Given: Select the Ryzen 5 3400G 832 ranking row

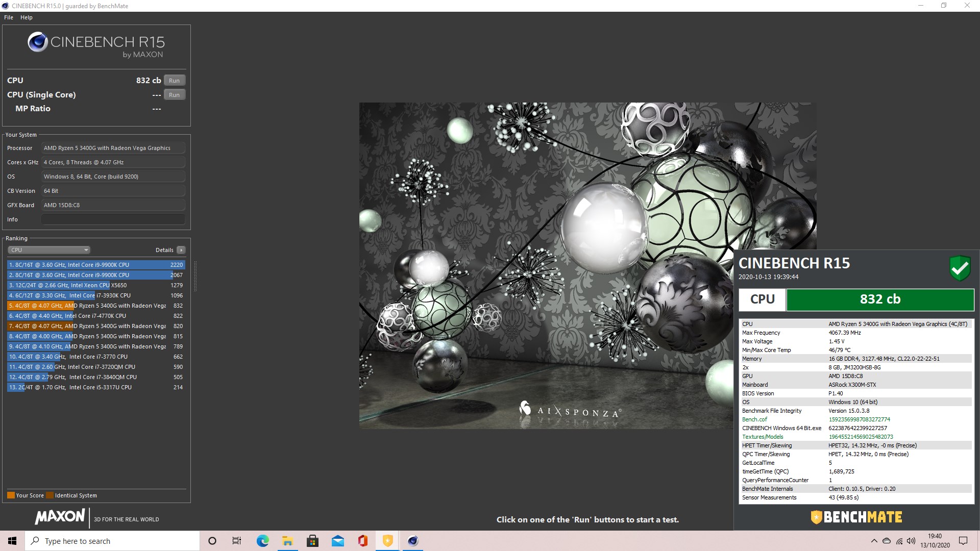Looking at the screenshot, I should 96,306.
